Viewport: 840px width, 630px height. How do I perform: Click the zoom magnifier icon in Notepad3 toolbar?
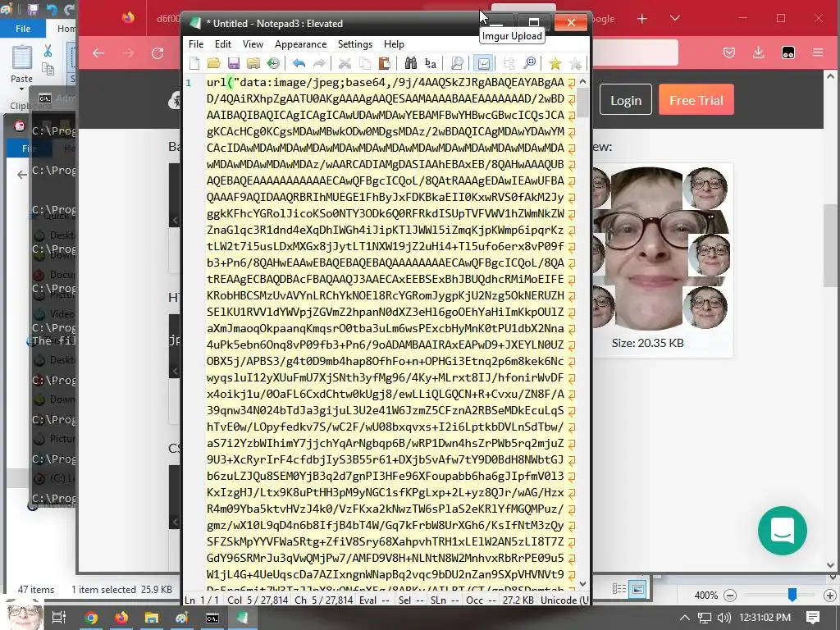coord(529,63)
